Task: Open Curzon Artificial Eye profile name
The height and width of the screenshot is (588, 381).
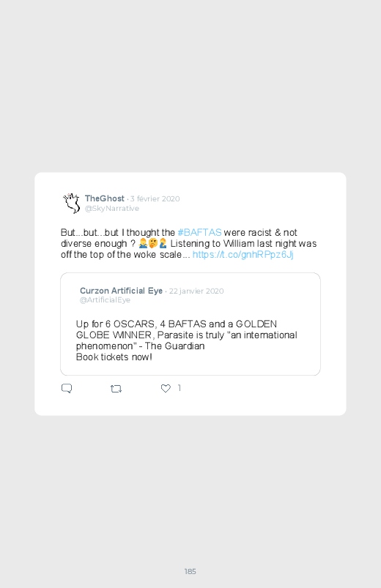Action: click(121, 291)
